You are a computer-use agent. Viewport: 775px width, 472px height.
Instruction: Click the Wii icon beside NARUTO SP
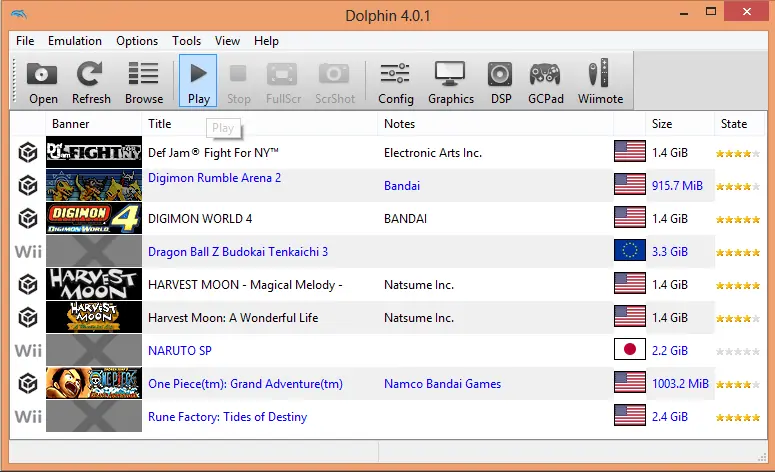(28, 350)
